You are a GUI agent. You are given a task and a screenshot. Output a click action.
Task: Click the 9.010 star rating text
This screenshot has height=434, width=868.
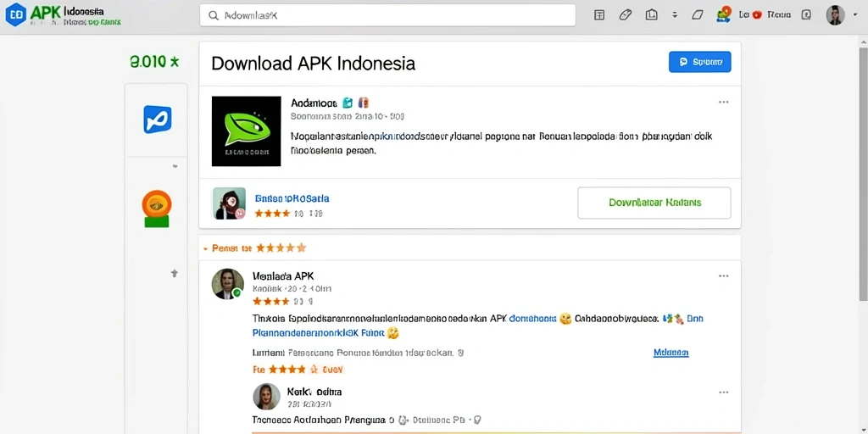tap(154, 61)
